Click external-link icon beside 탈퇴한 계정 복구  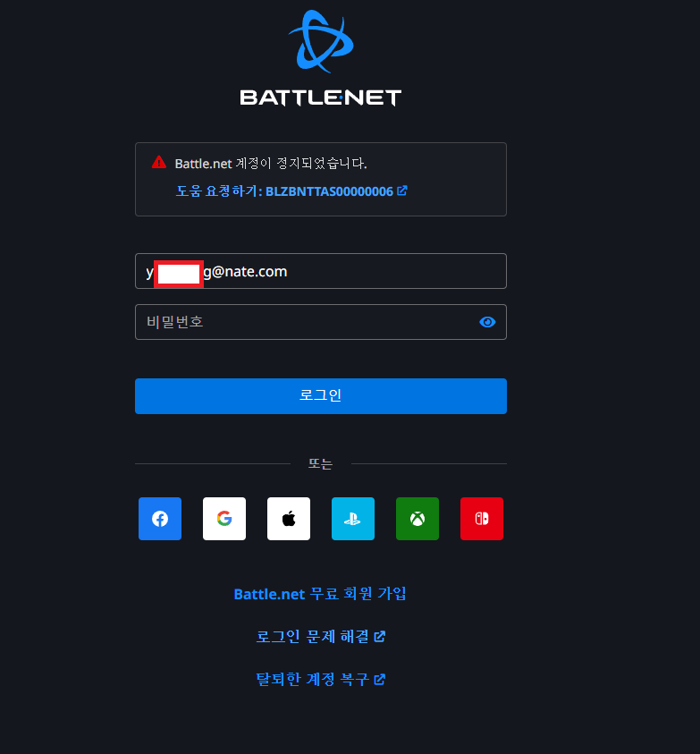380,679
